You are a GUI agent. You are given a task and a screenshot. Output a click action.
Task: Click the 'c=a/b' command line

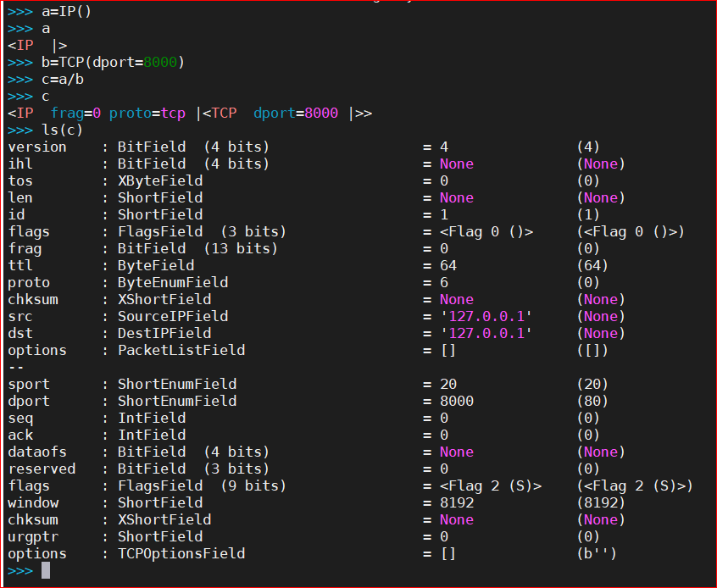[x=63, y=80]
